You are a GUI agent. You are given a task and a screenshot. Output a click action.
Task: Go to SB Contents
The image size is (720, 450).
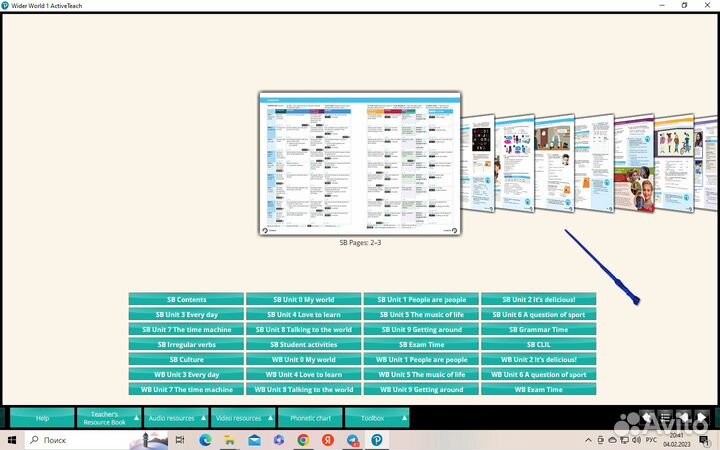point(186,299)
